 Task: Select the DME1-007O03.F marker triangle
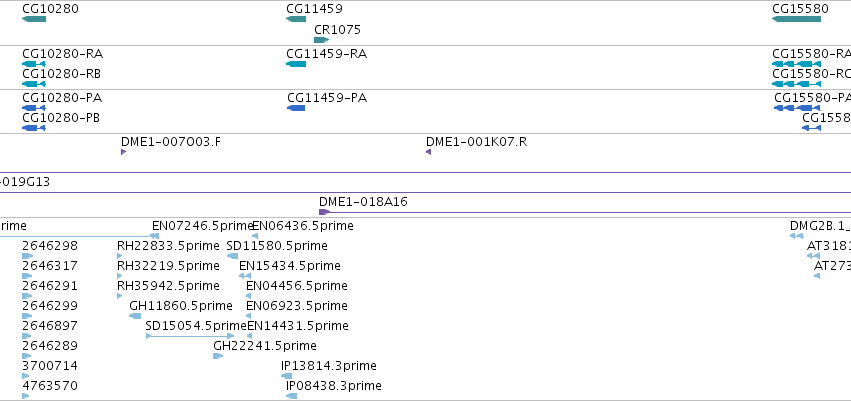pyautogui.click(x=123, y=152)
